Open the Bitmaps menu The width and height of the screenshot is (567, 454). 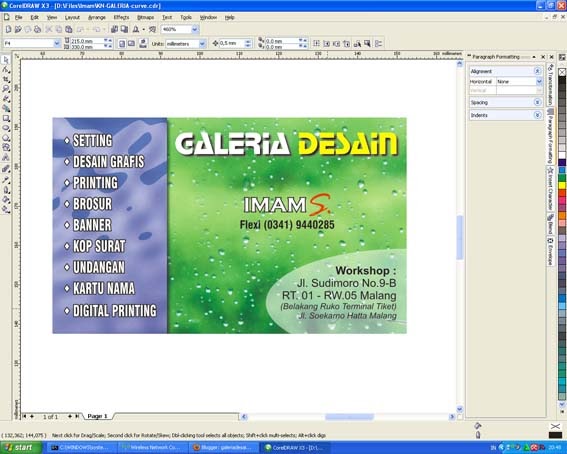point(146,17)
